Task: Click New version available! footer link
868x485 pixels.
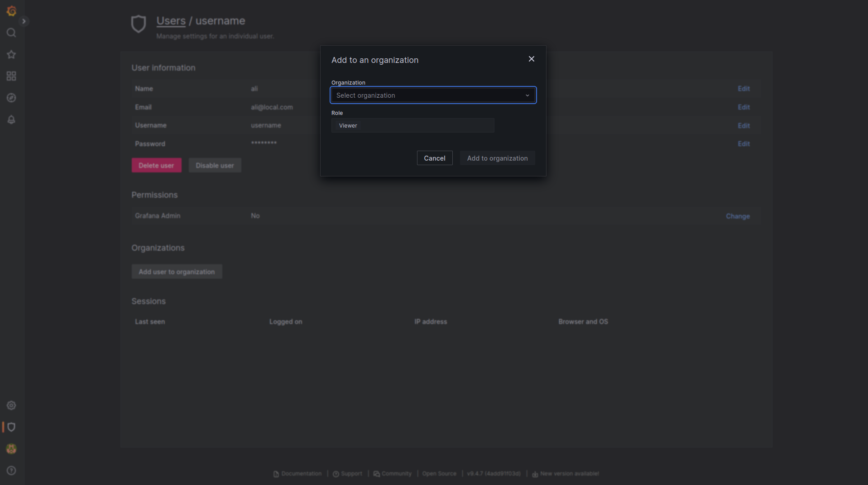Action: [566, 474]
